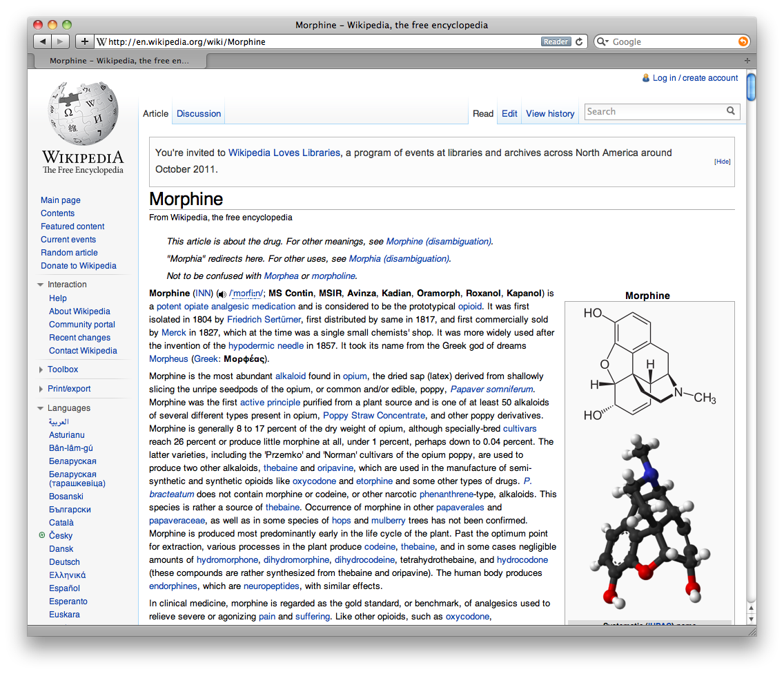Open the Friedrich Sertürner link
Image resolution: width=784 pixels, height=674 pixels.
pyautogui.click(x=264, y=319)
